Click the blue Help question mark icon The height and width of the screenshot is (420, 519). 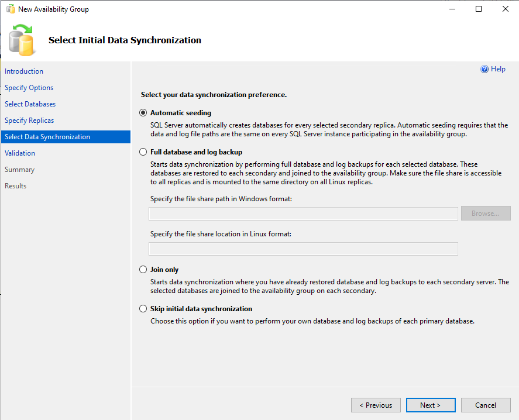tap(484, 69)
